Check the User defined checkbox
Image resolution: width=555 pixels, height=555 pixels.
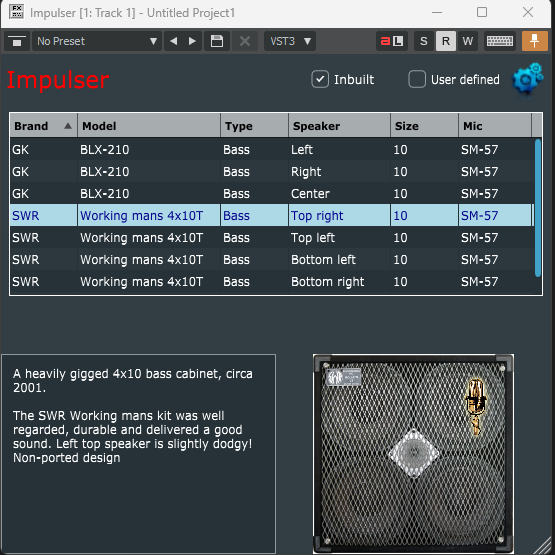click(x=417, y=79)
